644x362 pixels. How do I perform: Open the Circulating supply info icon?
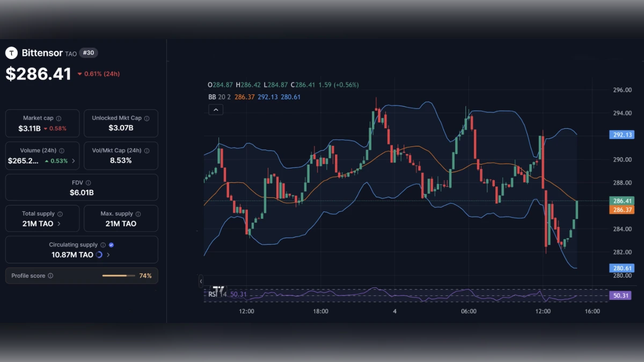point(103,245)
